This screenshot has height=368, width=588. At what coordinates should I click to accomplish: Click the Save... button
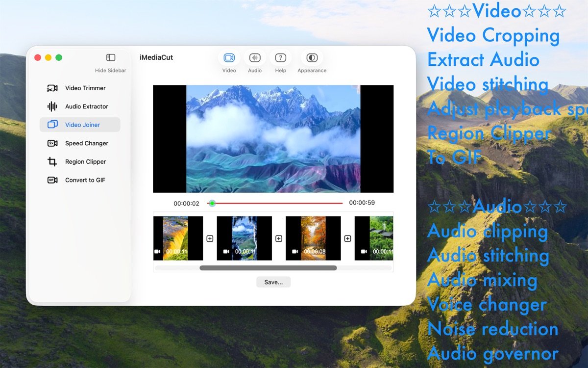tap(273, 282)
